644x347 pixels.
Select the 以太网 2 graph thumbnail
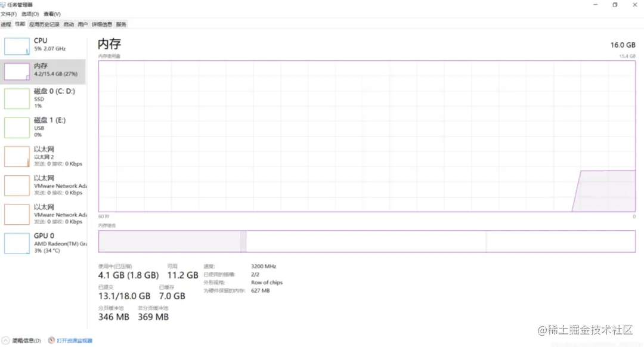(17, 156)
